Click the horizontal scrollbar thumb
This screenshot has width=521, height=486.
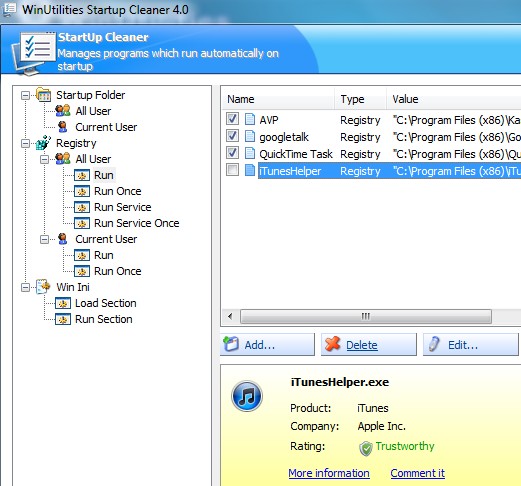(x=366, y=316)
